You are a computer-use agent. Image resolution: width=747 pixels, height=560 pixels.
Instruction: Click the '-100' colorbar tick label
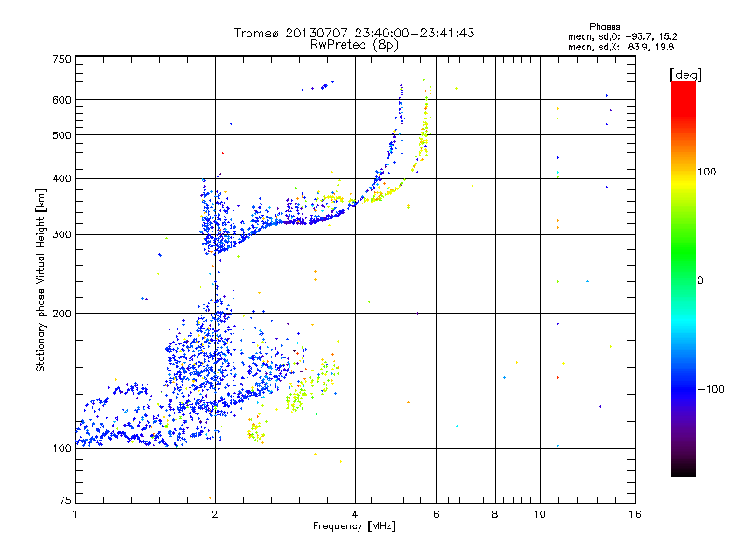click(x=711, y=389)
